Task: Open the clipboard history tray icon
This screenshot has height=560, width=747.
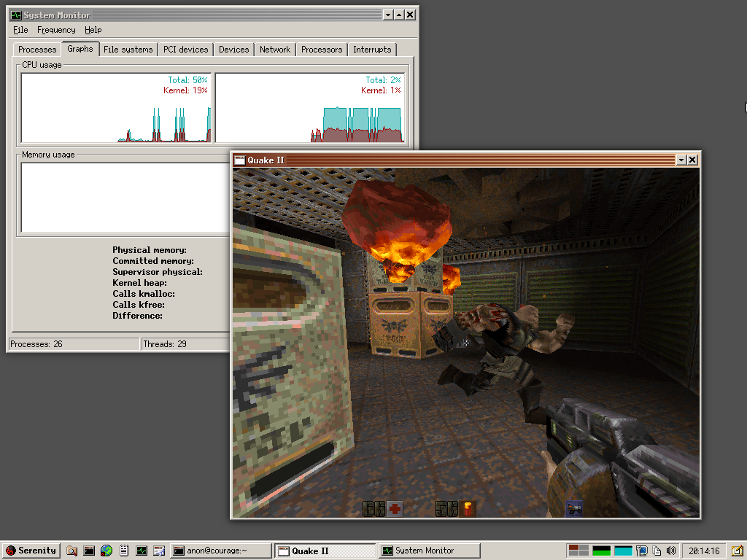Action: 657,551
